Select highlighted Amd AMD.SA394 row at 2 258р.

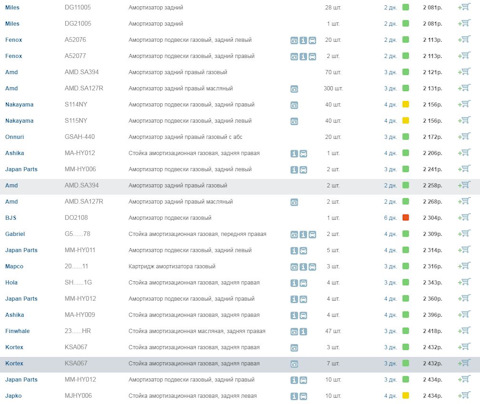click(x=240, y=185)
